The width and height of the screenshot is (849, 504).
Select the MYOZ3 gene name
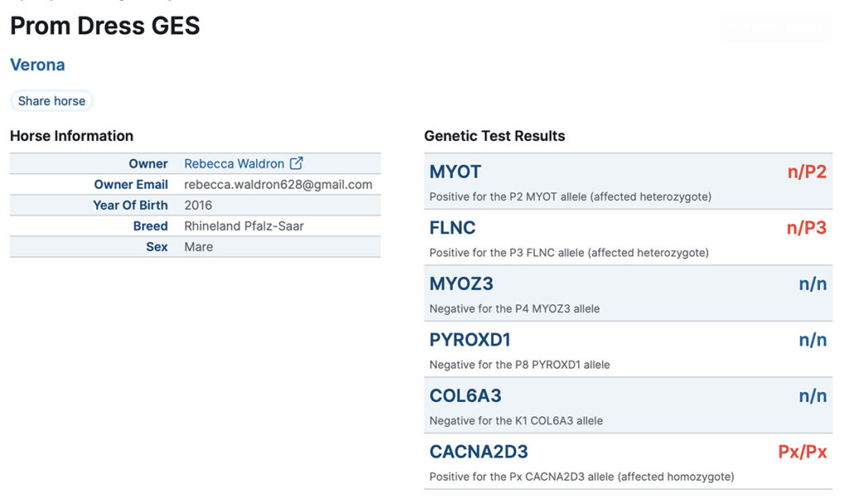click(x=461, y=284)
